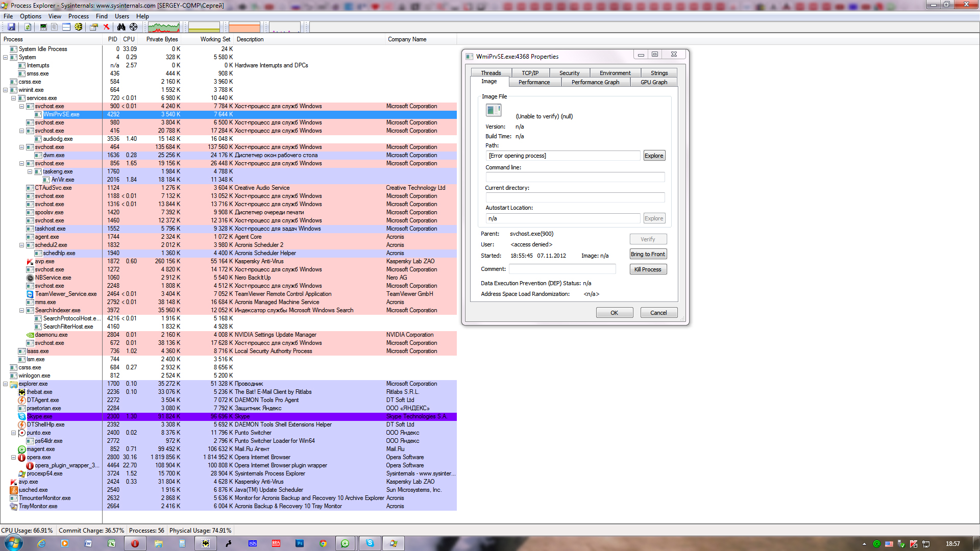Collapse the wininit.exe tree node
The width and height of the screenshot is (980, 551).
(6, 90)
